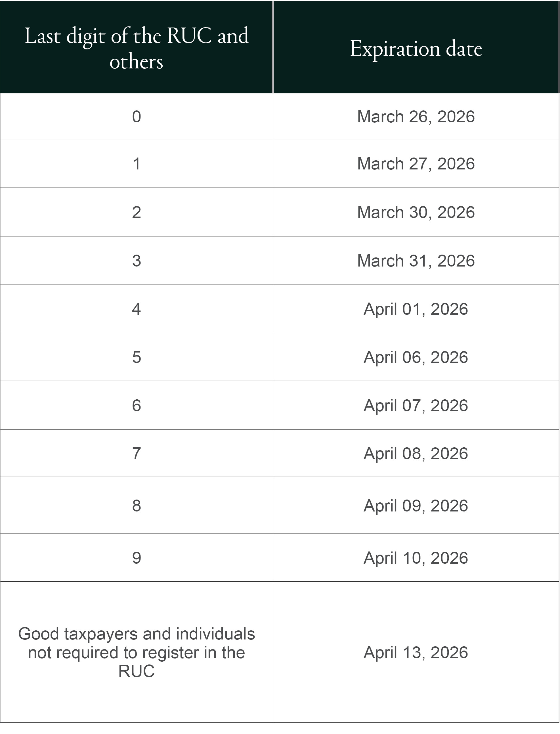The image size is (560, 734).
Task: Select the RUC digit 4 cell
Action: click(x=136, y=309)
